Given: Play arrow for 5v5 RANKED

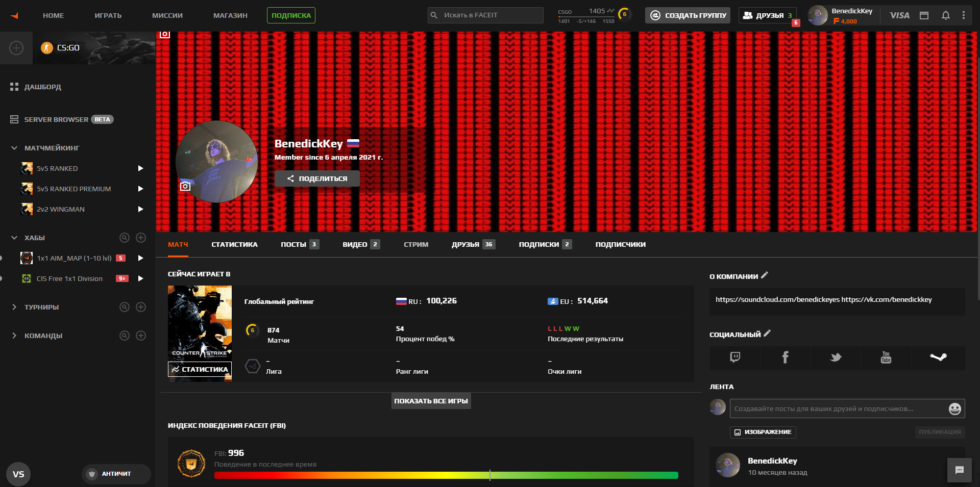Looking at the screenshot, I should [x=140, y=168].
